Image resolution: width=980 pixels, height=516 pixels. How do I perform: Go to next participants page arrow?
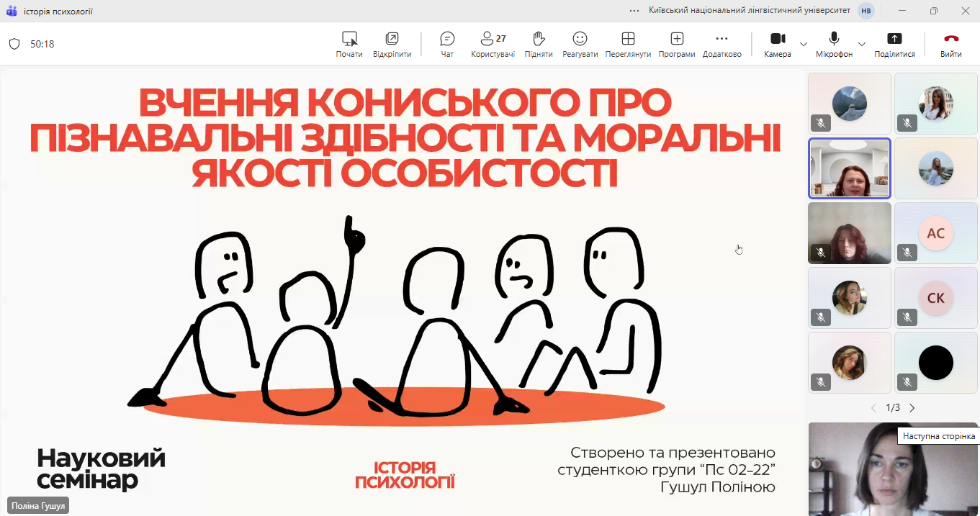pos(912,408)
